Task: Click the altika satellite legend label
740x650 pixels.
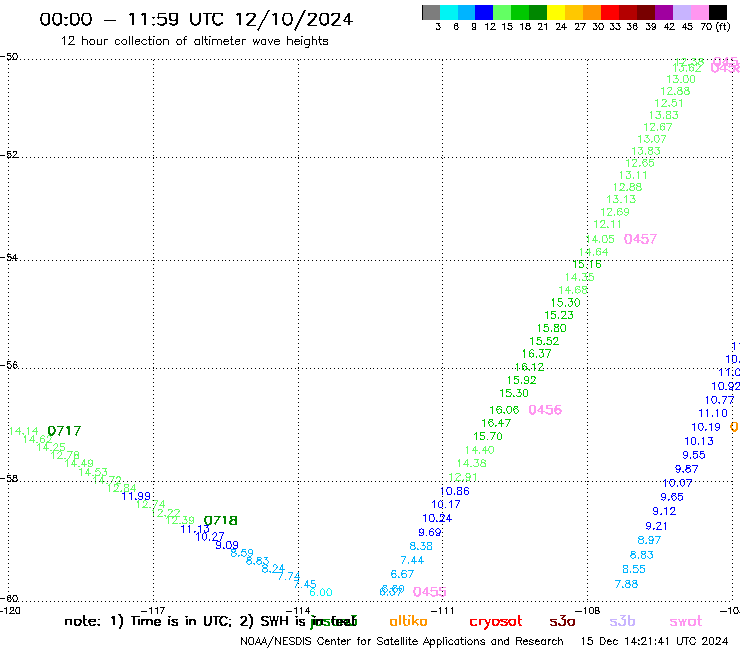Action: click(x=408, y=621)
